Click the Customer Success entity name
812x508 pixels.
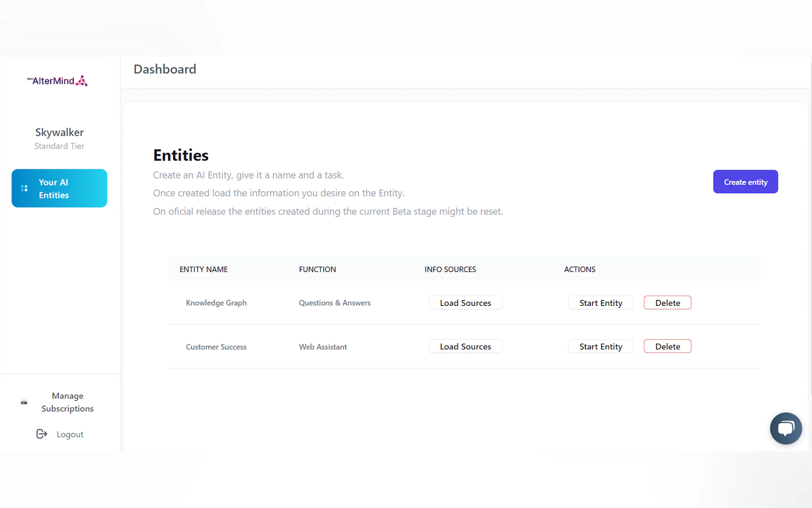216,347
